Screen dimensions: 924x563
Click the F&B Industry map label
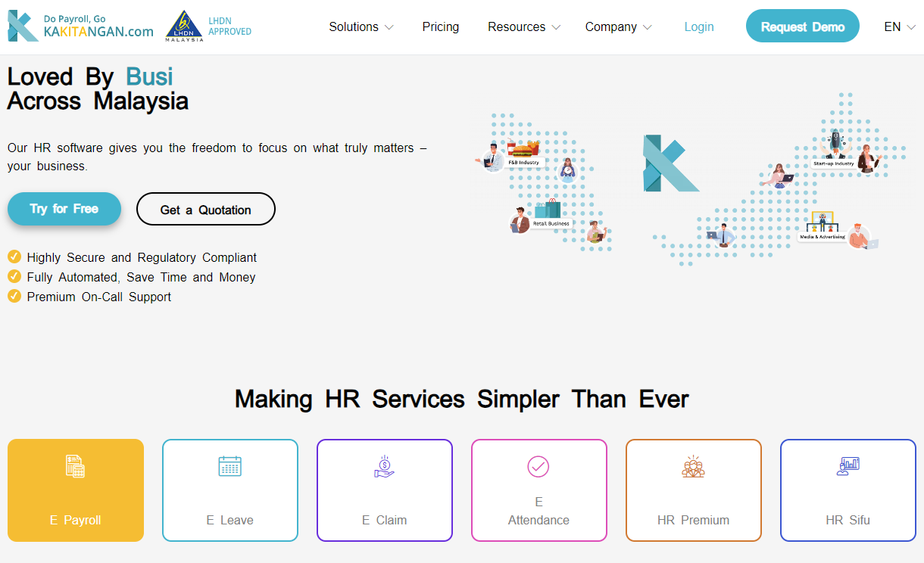tap(523, 163)
